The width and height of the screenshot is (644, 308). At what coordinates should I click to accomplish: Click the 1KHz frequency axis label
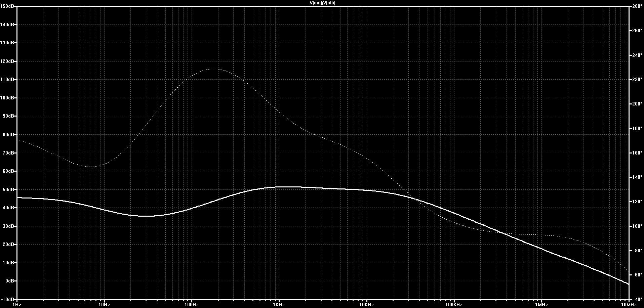point(279,305)
